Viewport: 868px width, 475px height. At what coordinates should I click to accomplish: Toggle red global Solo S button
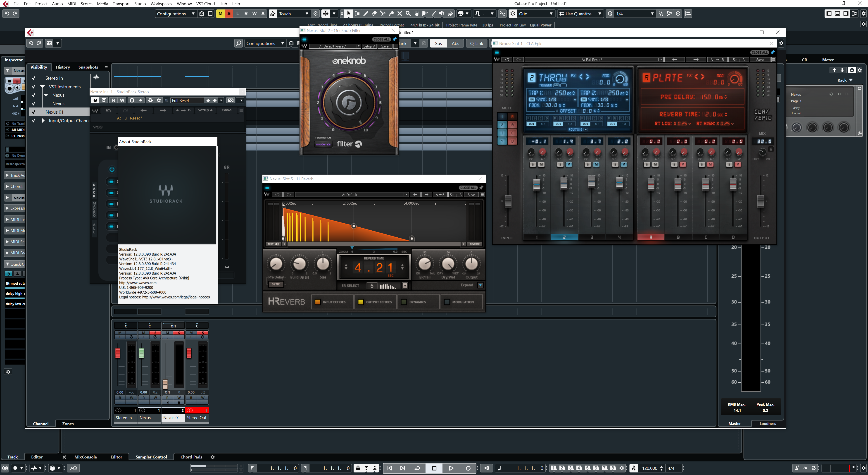[x=229, y=14]
